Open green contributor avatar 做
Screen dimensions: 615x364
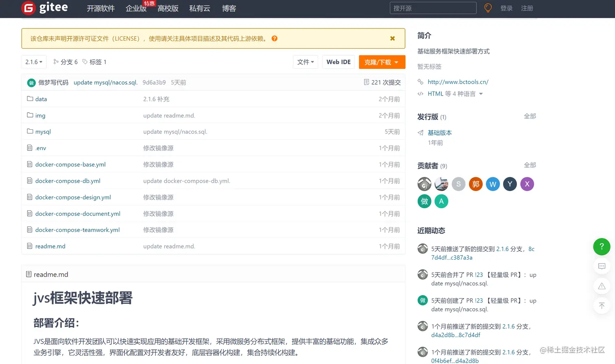tap(424, 201)
